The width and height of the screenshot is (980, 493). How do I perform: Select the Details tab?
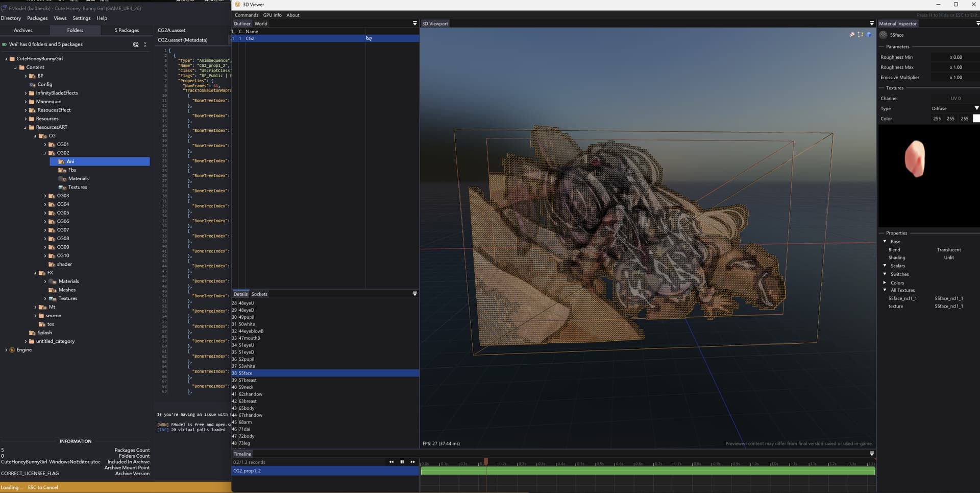tap(240, 294)
